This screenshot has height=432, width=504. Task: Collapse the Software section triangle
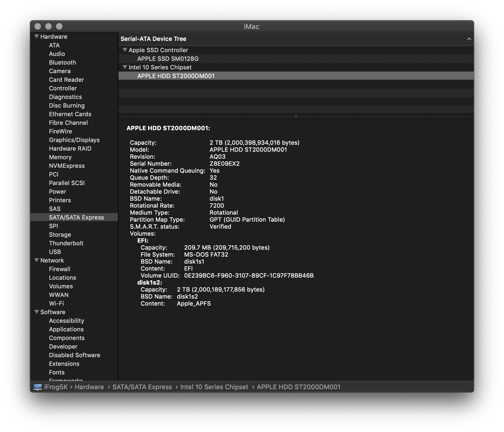[37, 312]
